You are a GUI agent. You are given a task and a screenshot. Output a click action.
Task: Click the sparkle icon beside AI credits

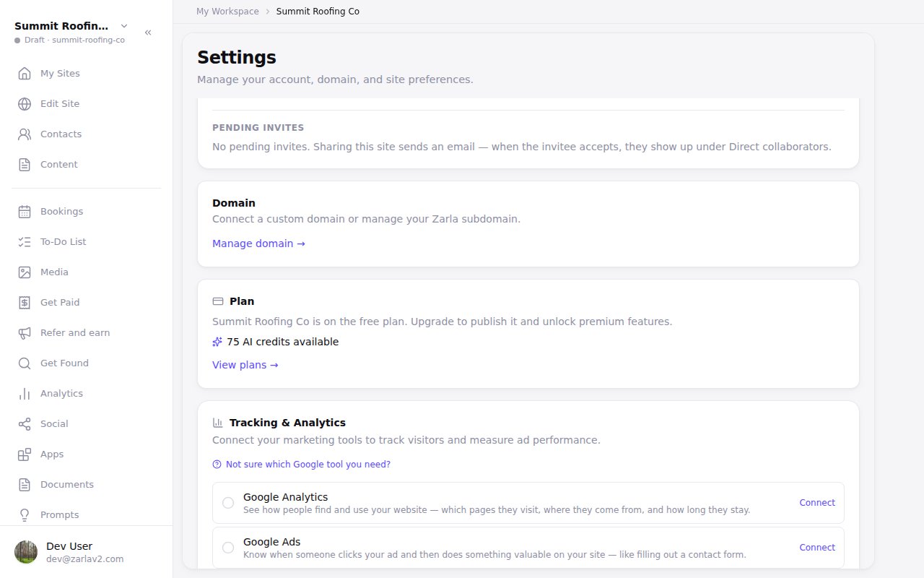(217, 342)
